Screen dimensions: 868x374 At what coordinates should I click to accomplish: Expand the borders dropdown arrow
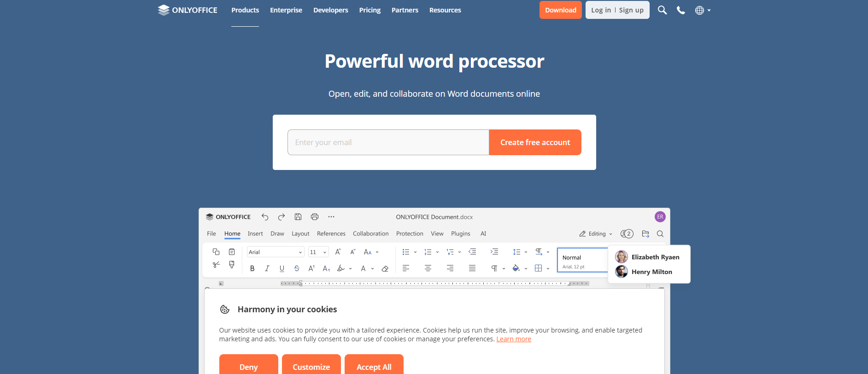point(548,269)
